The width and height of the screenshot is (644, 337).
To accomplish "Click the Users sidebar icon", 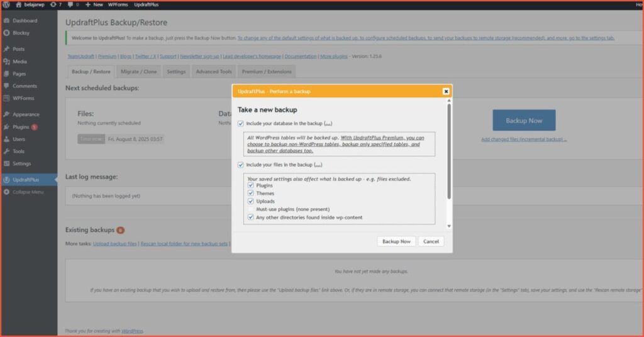I will 6,139.
